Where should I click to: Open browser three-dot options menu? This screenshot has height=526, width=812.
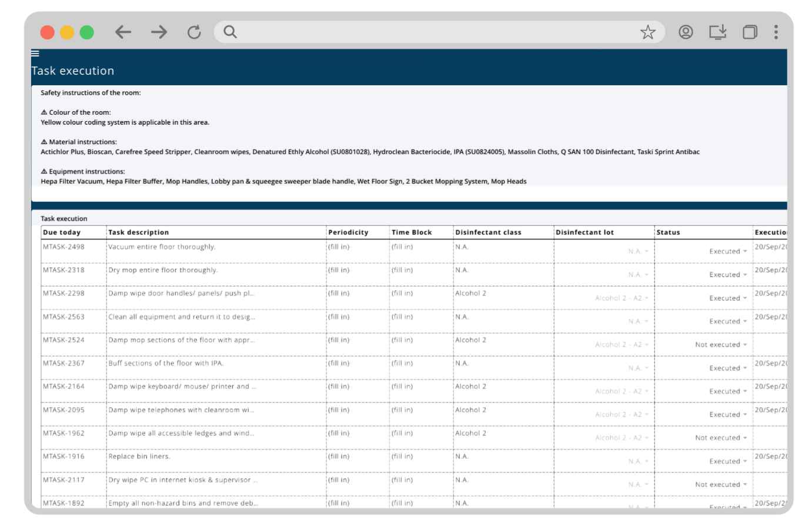pyautogui.click(x=776, y=32)
